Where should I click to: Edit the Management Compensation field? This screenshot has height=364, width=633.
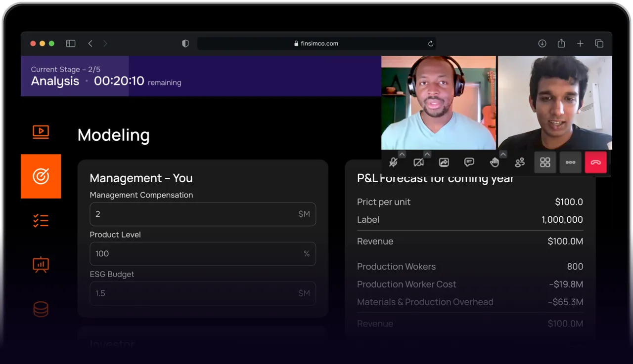[203, 214]
